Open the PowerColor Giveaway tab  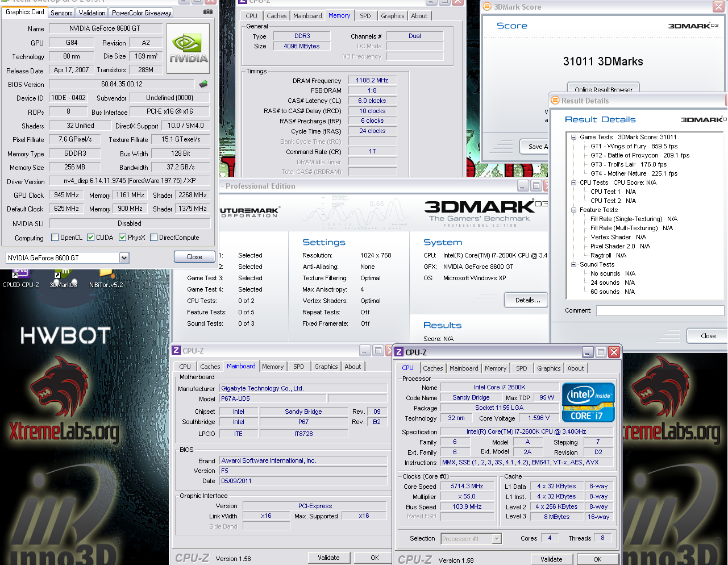point(142,13)
